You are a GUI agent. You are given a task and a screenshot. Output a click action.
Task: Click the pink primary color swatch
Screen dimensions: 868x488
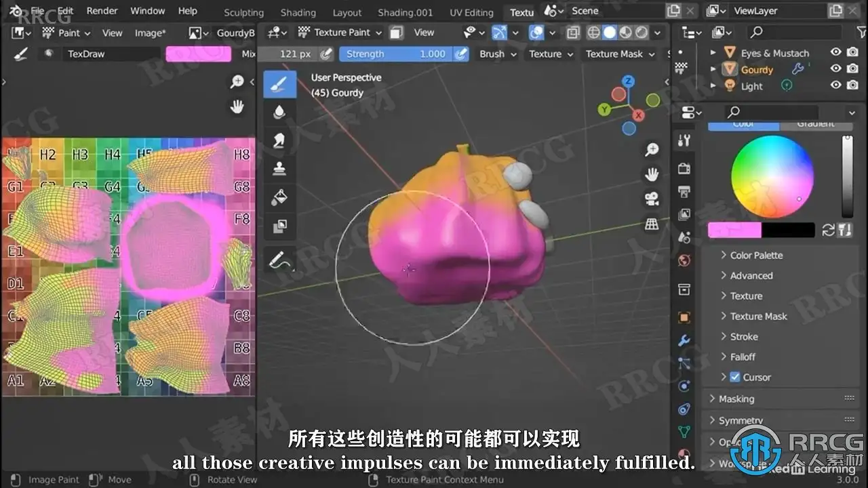734,230
